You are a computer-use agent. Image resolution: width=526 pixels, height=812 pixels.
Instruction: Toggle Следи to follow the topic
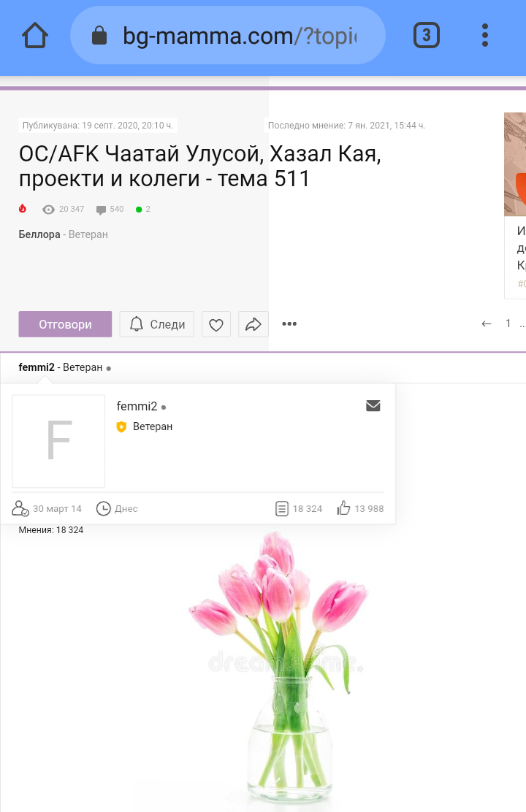157,324
